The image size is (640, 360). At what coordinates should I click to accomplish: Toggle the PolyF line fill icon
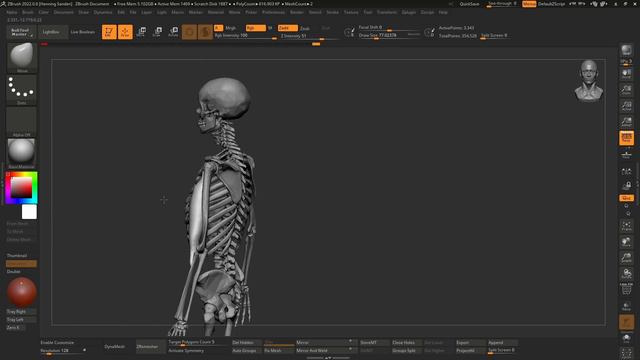click(627, 289)
